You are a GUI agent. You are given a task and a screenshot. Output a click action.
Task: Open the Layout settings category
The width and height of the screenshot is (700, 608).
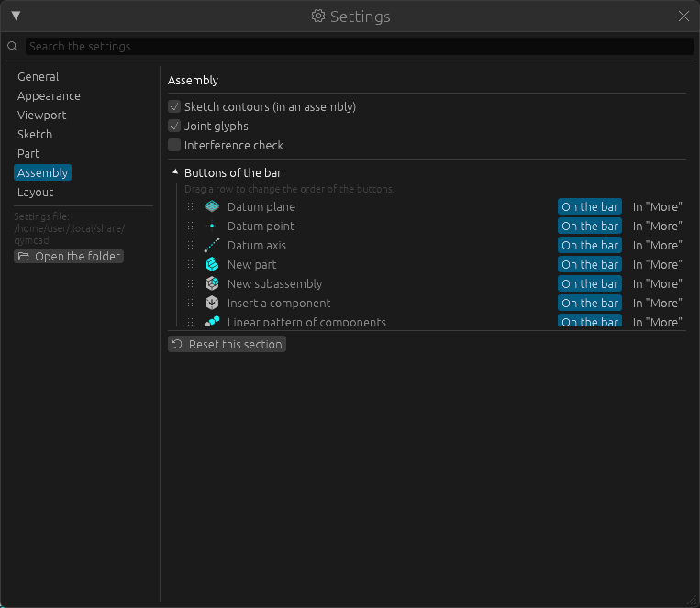(x=35, y=192)
